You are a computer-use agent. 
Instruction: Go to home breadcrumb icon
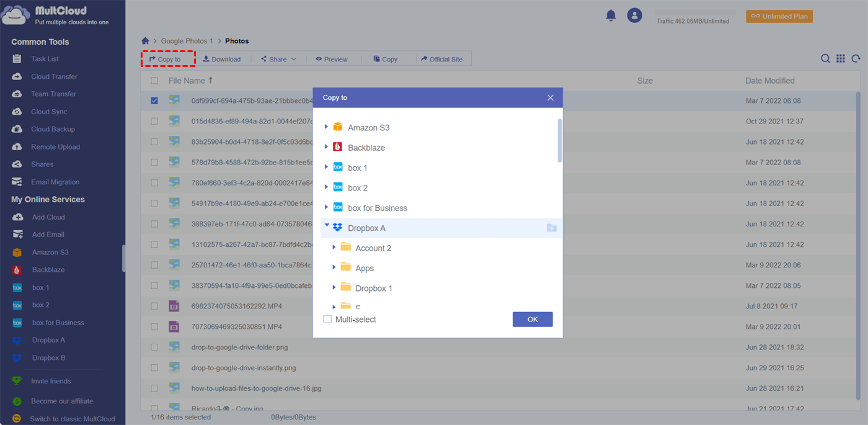(145, 41)
